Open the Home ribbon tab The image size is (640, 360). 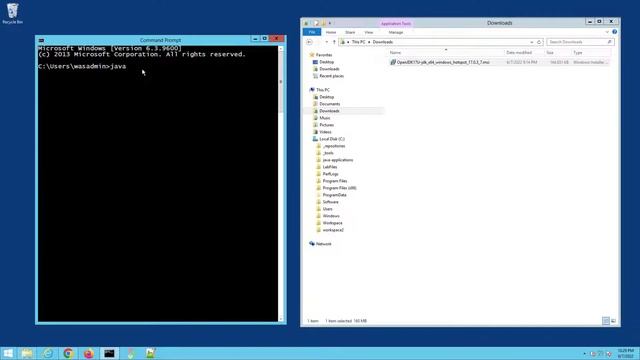coord(331,32)
